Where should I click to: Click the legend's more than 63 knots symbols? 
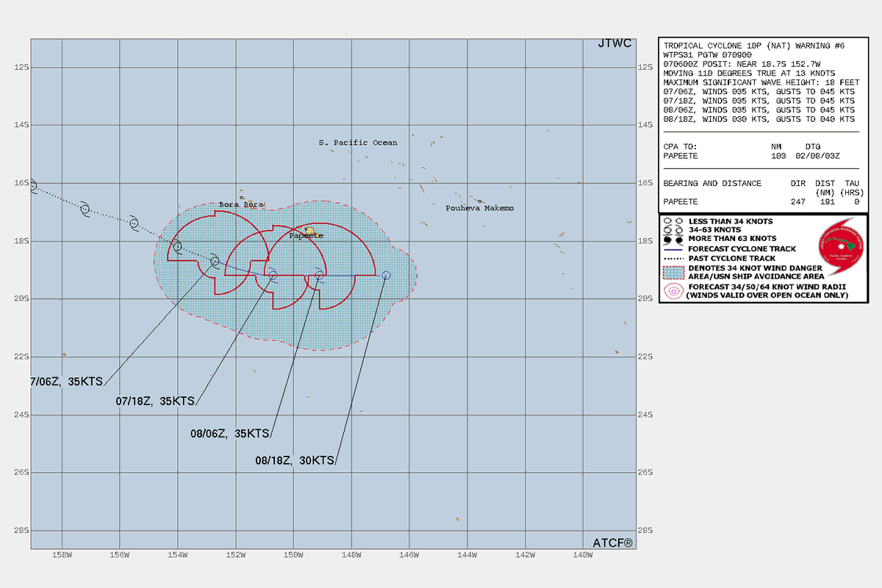click(673, 239)
